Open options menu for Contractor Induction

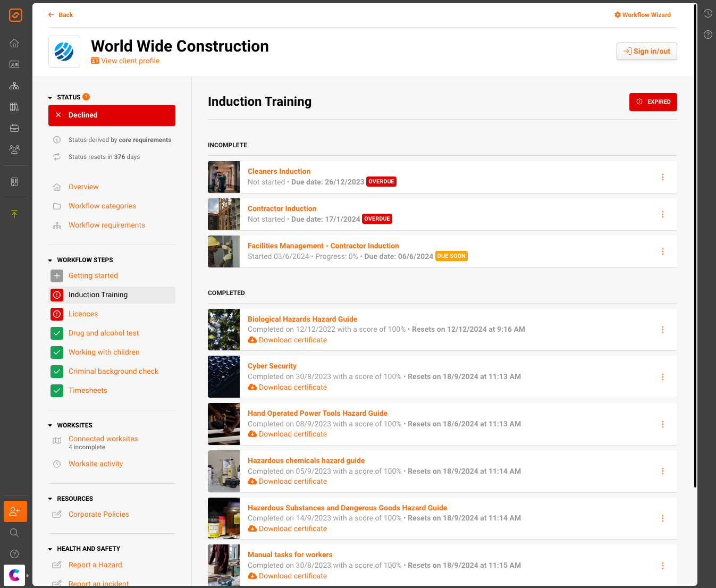coord(662,214)
